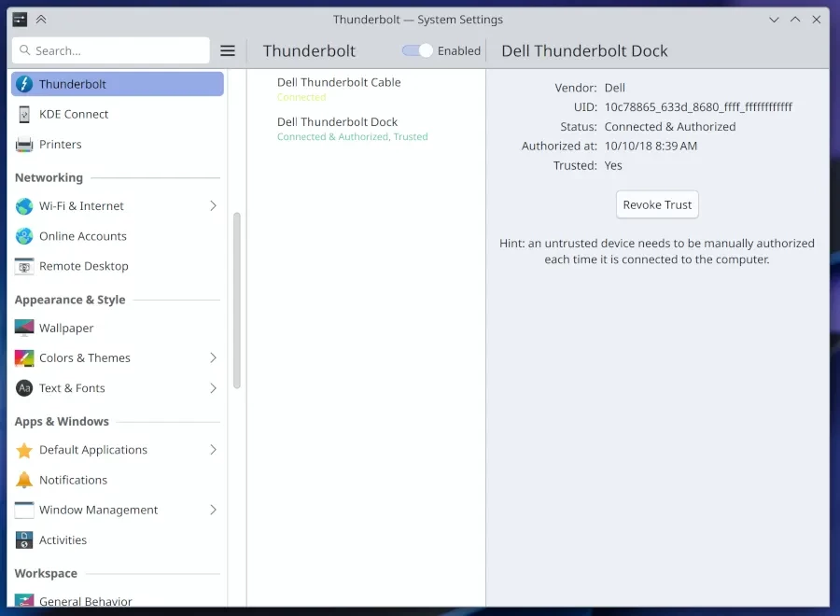Viewport: 840px width, 616px height.
Task: Click the Printers icon
Action: click(x=24, y=145)
